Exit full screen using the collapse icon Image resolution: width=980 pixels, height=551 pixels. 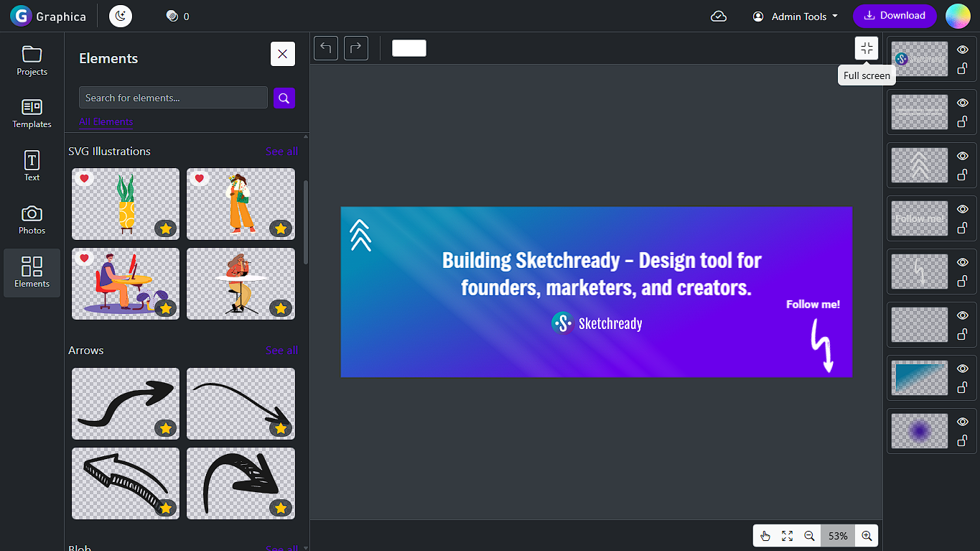pos(867,48)
